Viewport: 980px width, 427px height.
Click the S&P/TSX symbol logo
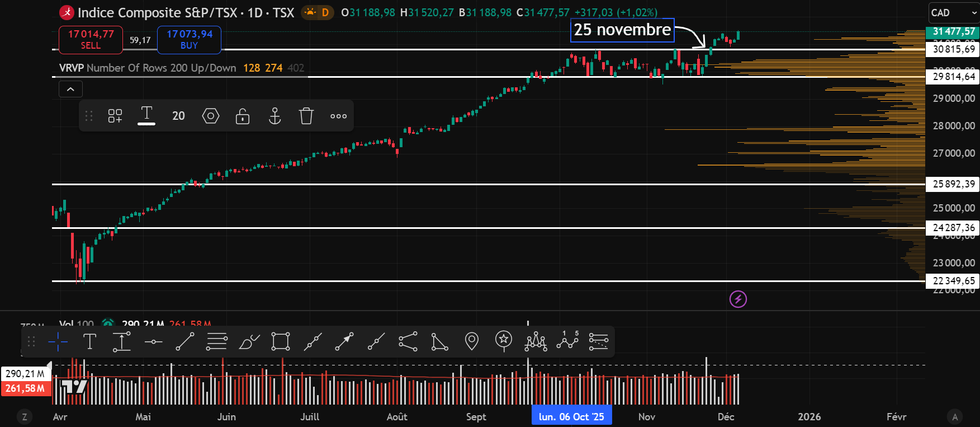click(67, 12)
